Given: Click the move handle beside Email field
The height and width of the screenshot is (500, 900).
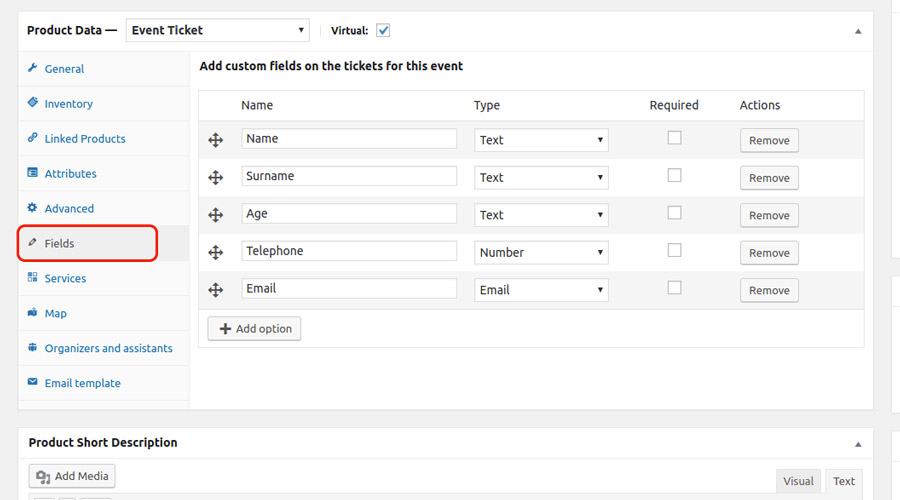Looking at the screenshot, I should pos(215,290).
